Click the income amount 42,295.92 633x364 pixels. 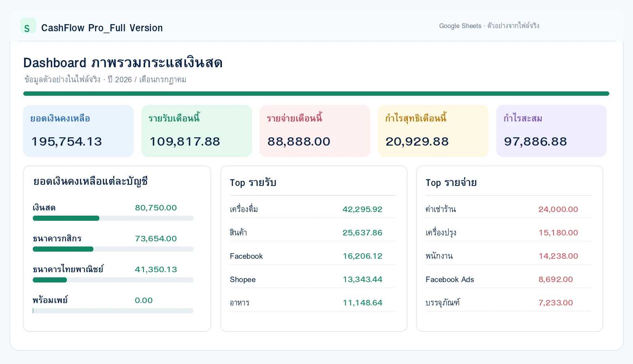[x=362, y=209]
